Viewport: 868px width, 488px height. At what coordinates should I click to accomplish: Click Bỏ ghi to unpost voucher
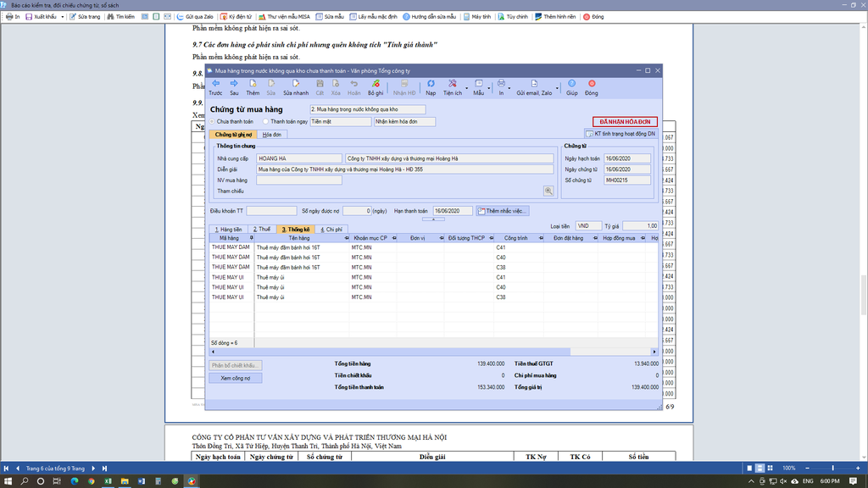pyautogui.click(x=376, y=87)
